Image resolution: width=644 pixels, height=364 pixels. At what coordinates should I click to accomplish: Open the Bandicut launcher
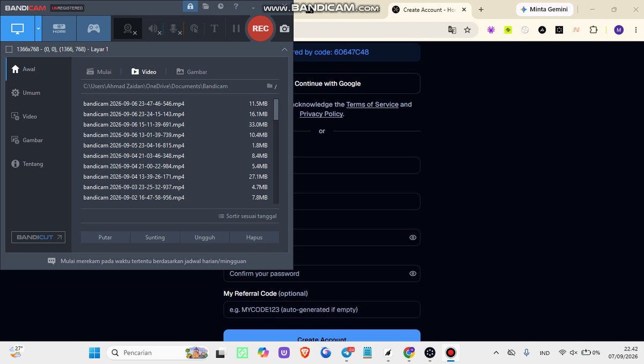click(x=39, y=237)
